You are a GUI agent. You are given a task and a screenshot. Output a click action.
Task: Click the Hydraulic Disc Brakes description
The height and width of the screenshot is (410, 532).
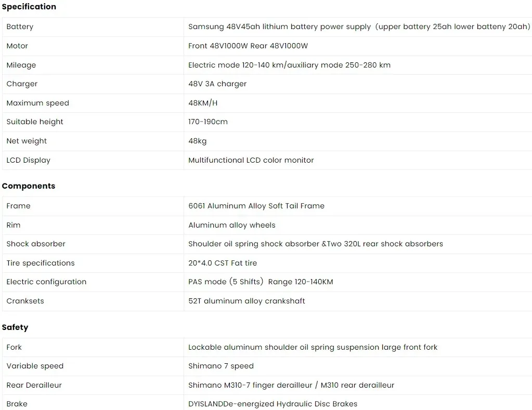click(x=273, y=404)
